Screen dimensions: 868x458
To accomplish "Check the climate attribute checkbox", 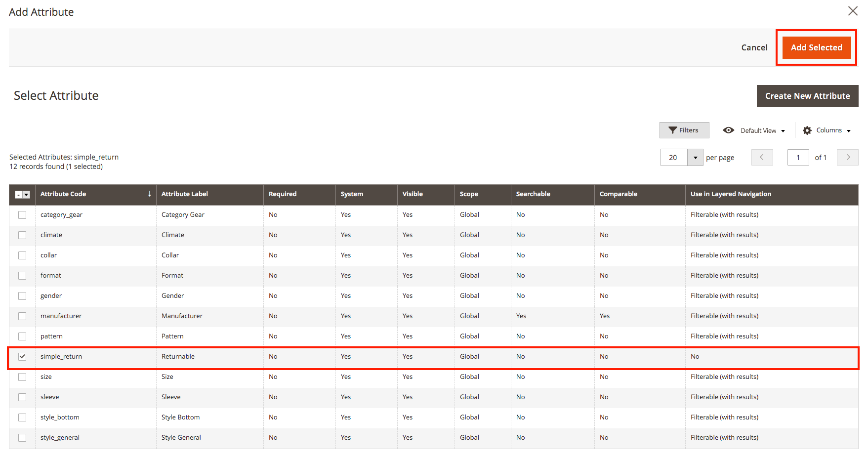I will click(22, 235).
